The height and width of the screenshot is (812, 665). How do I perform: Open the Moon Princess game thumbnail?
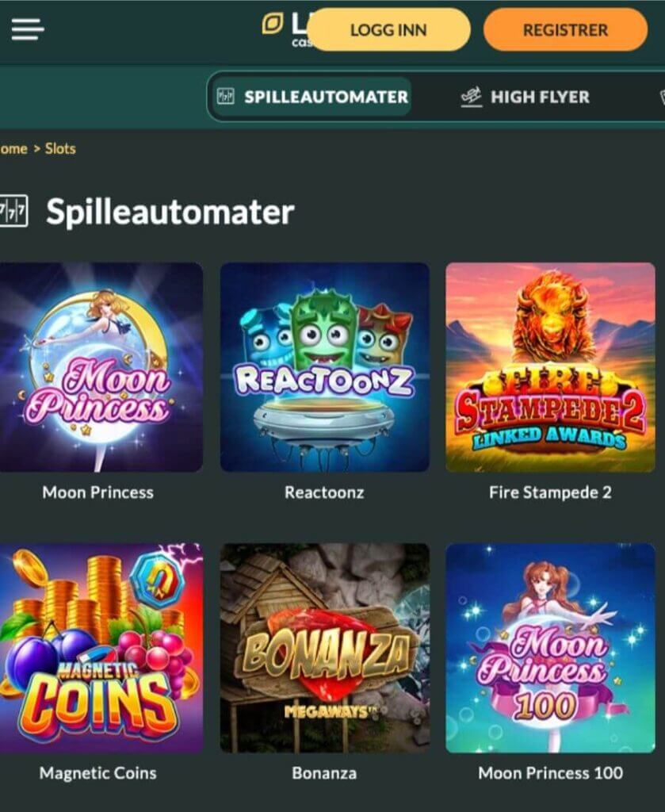tap(101, 367)
